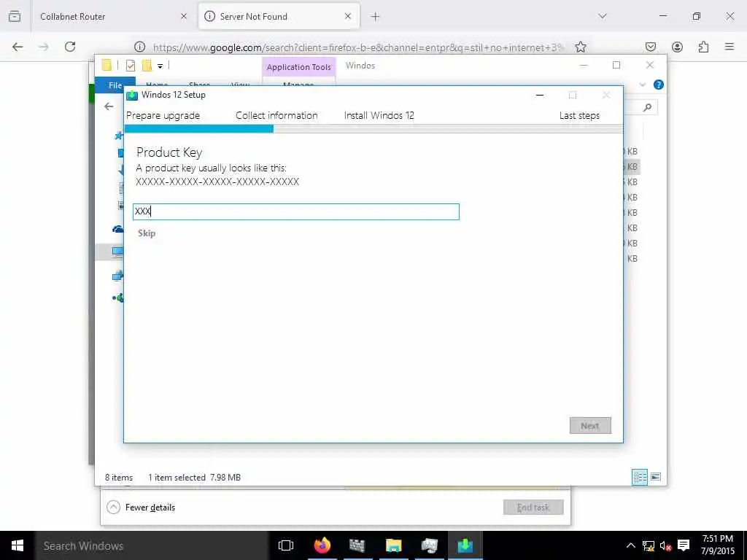Open the Firefox hamburger menu

pos(729,47)
